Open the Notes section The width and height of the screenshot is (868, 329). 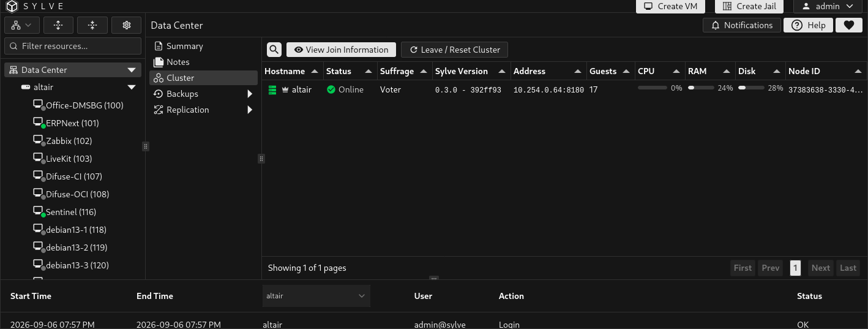pos(203,62)
